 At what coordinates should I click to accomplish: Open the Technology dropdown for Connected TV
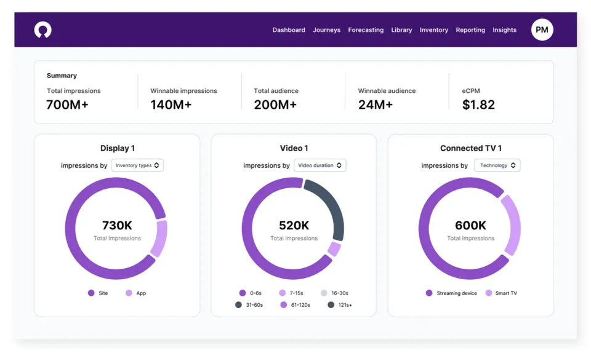(497, 165)
